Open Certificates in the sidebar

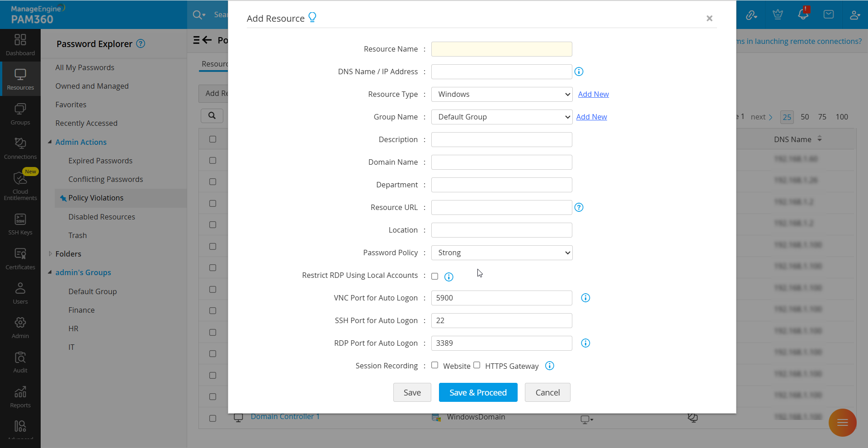pos(20,259)
